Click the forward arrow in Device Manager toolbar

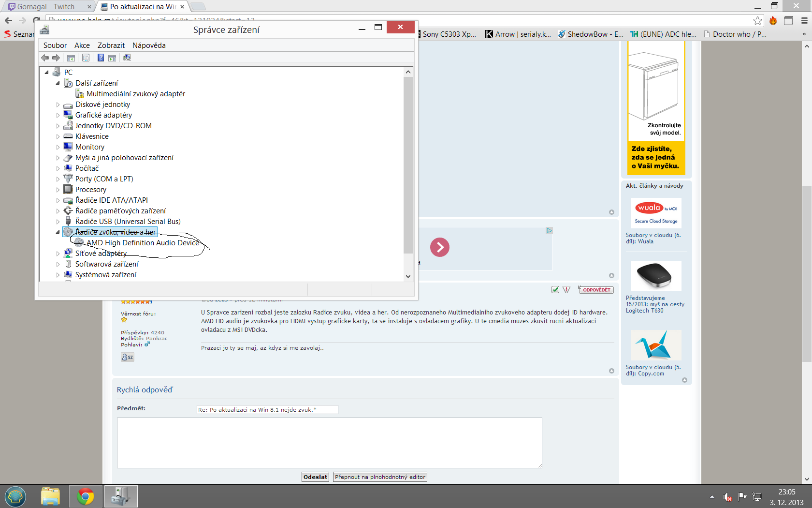click(56, 58)
